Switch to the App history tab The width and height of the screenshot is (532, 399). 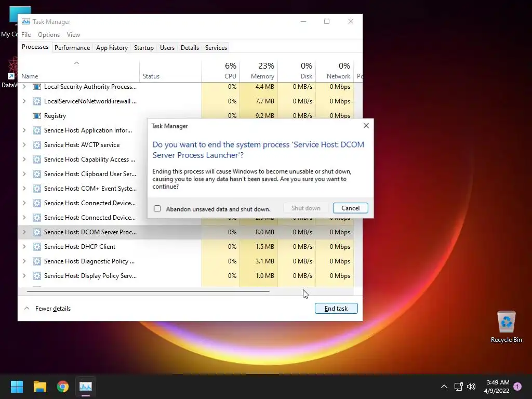(112, 48)
